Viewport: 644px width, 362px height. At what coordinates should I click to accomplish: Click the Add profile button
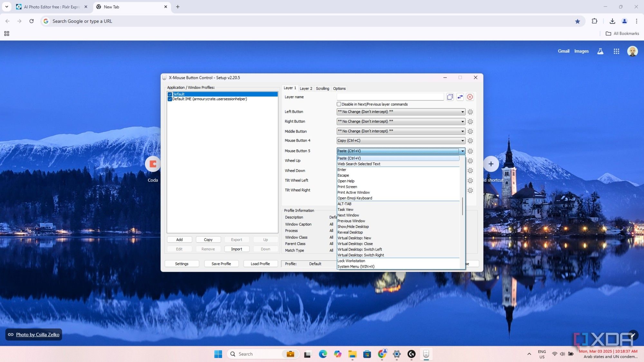(179, 240)
